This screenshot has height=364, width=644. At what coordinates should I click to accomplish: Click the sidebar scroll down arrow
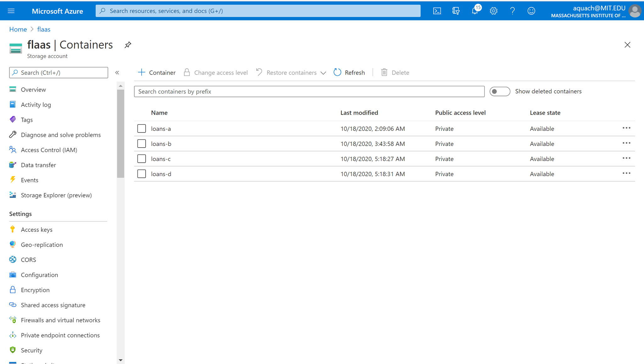click(120, 360)
